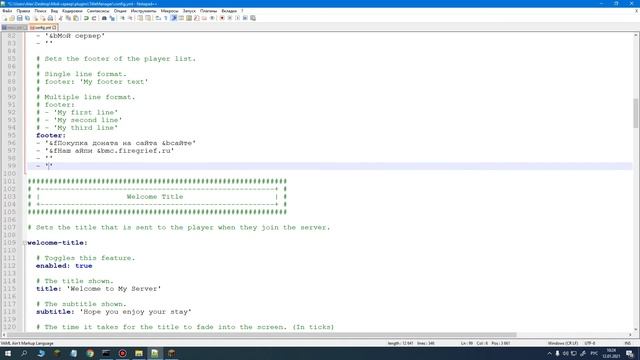Click the title 'Welcome to My Server'
640x360 pixels.
[114, 289]
